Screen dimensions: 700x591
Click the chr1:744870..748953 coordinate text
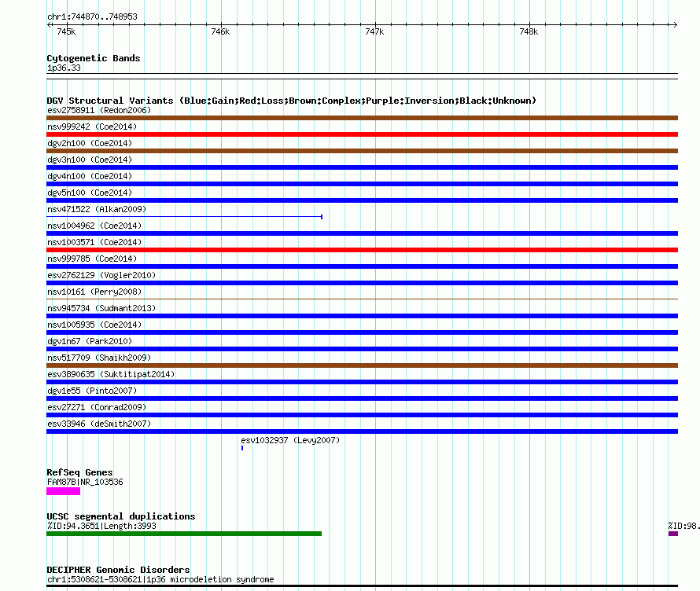[x=92, y=17]
